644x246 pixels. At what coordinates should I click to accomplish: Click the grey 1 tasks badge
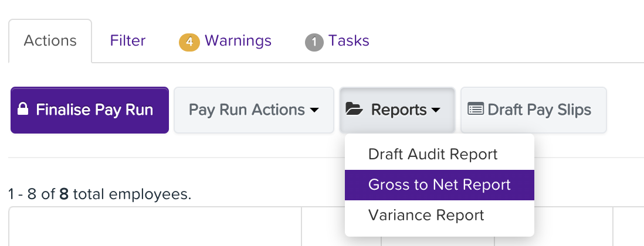pyautogui.click(x=314, y=42)
